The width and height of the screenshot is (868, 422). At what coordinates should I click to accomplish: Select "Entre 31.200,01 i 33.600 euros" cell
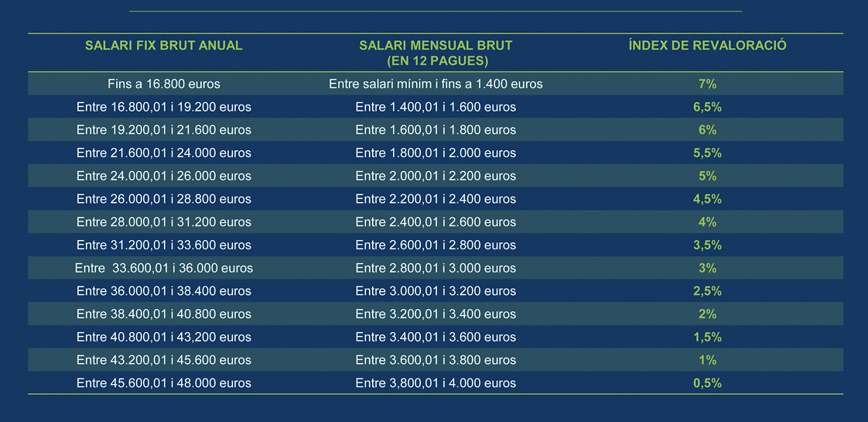click(164, 245)
